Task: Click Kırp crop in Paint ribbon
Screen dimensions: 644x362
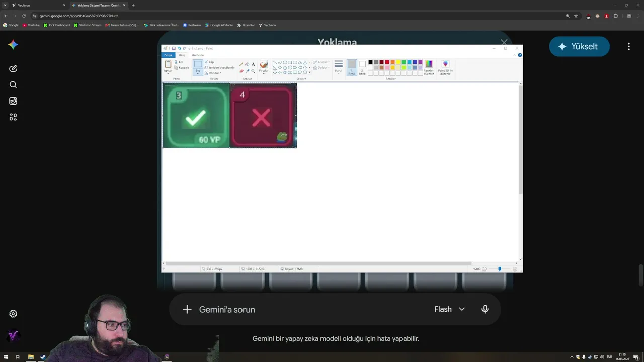Action: pyautogui.click(x=210, y=62)
